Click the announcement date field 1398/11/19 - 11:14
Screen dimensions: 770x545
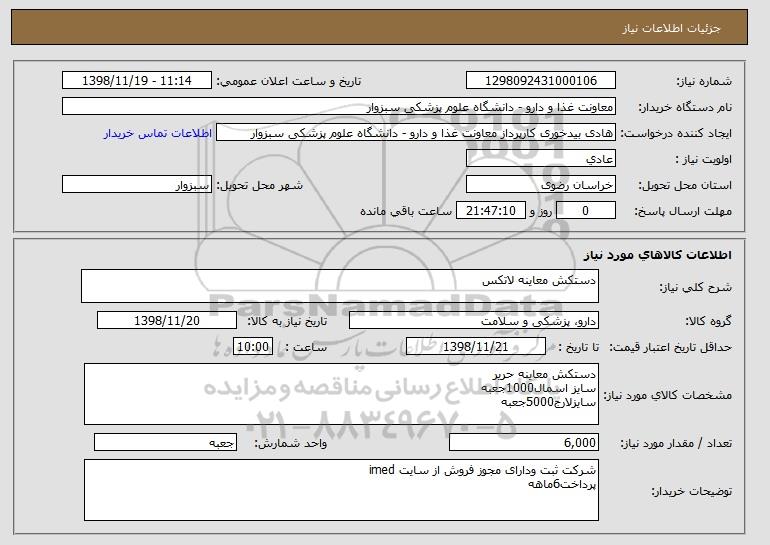pos(137,81)
